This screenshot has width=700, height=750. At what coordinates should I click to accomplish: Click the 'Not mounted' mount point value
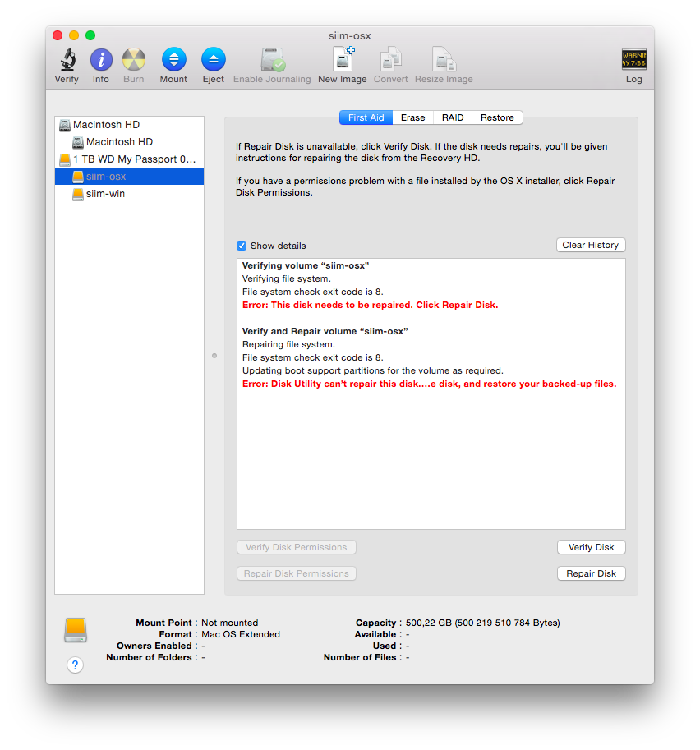click(x=230, y=623)
